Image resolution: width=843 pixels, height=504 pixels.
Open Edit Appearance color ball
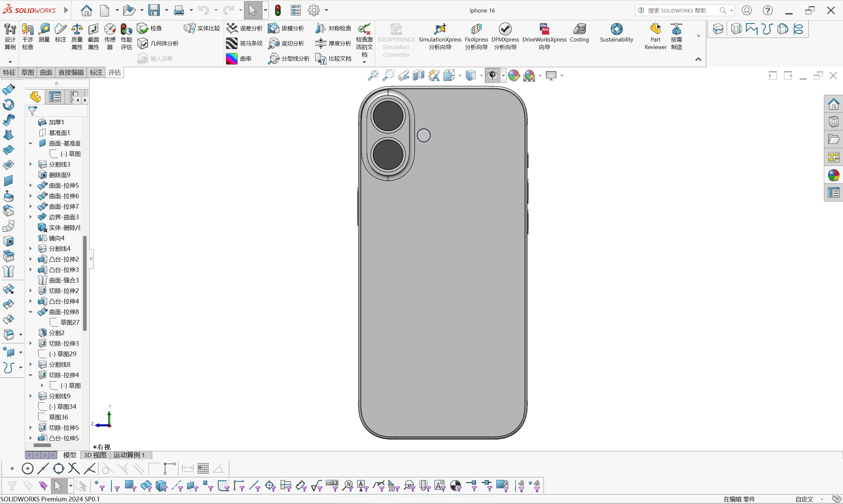point(514,75)
